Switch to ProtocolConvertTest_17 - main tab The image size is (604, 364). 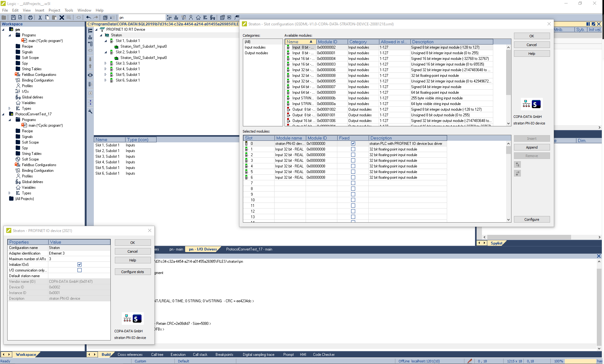pos(249,249)
